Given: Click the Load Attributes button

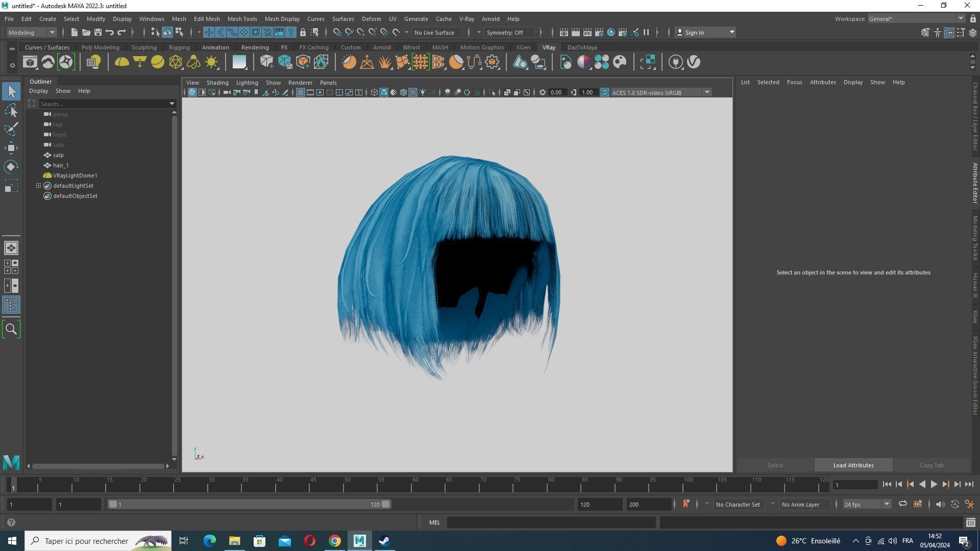Looking at the screenshot, I should click(853, 465).
